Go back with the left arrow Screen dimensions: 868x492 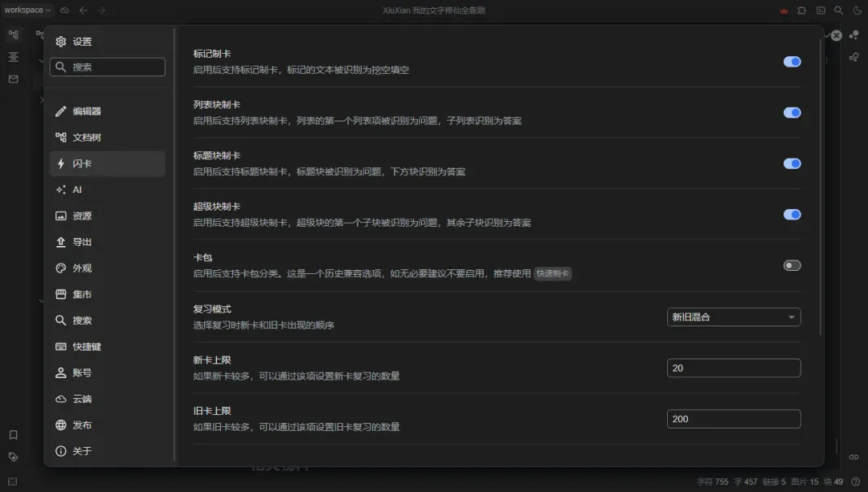84,10
